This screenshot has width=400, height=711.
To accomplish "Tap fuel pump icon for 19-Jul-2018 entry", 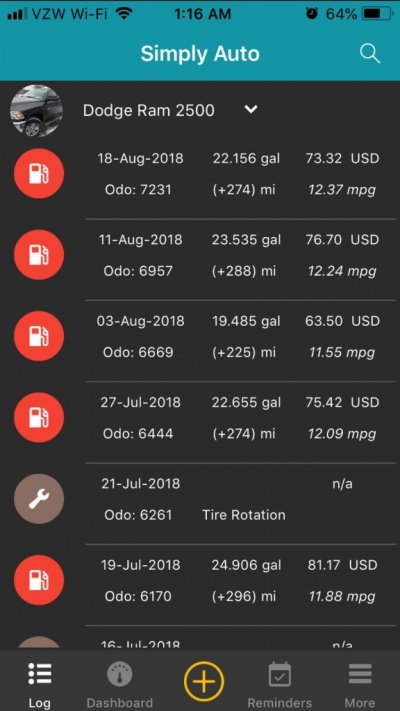I will (39, 580).
